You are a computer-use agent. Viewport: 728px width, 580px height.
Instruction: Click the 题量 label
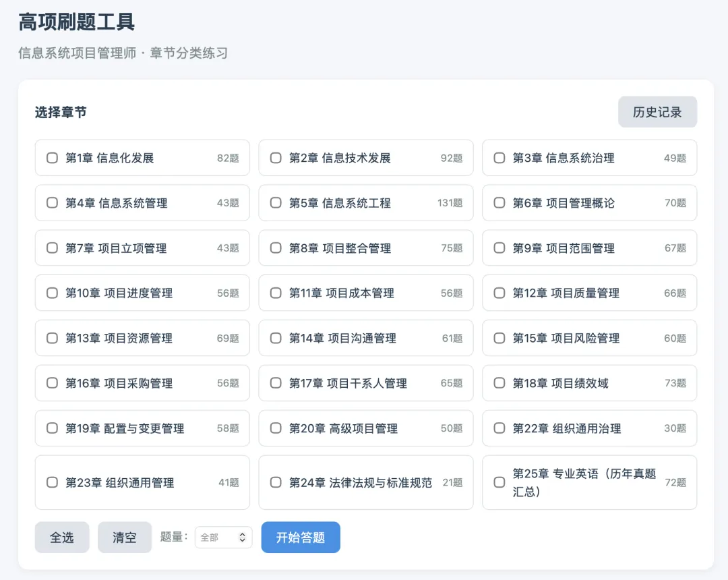point(174,537)
